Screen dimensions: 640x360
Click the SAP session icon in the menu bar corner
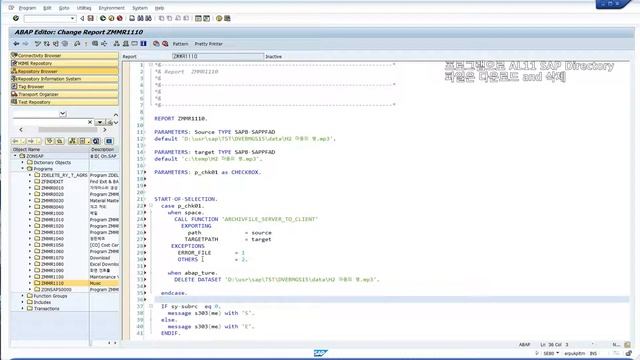[11, 8]
